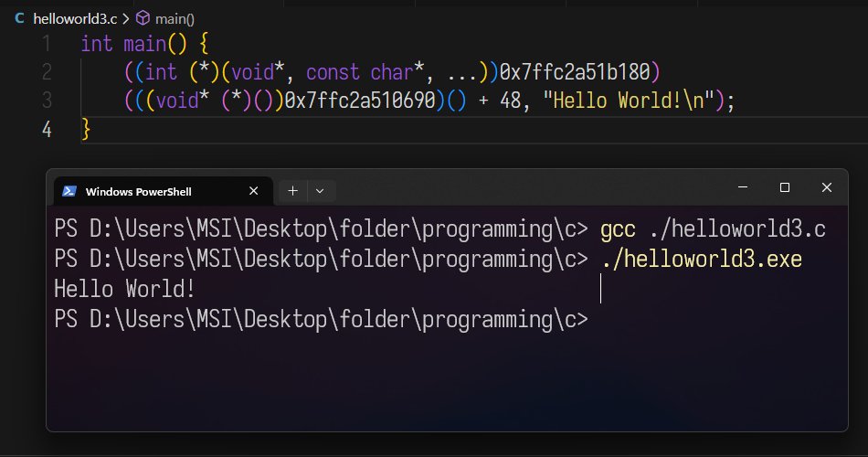This screenshot has width=868, height=457.
Task: Click the address 0x7ffc2a51b180
Action: coord(574,72)
